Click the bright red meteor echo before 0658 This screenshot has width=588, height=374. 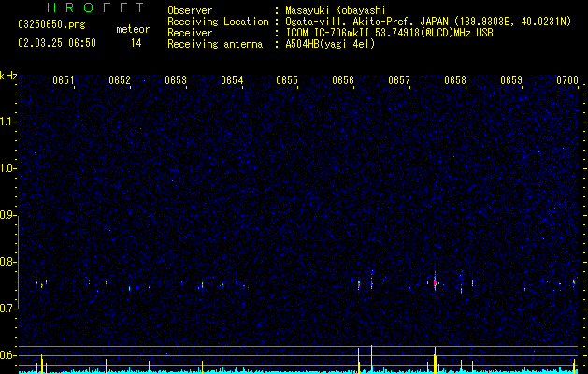point(435,282)
